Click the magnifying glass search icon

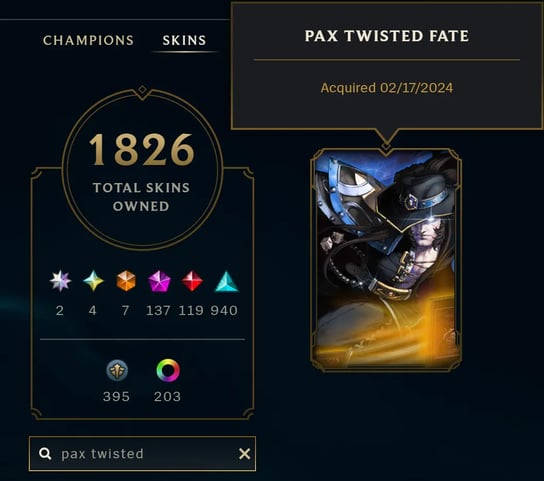tap(45, 453)
